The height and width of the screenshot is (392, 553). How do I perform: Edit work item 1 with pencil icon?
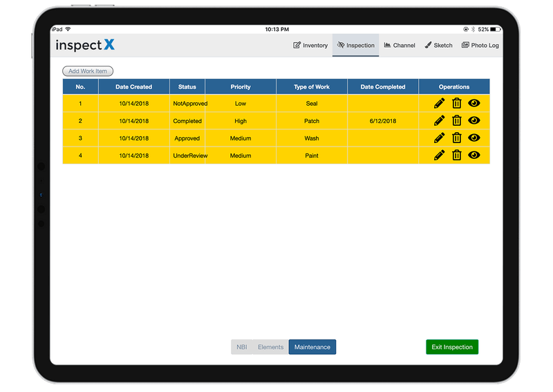pyautogui.click(x=439, y=104)
